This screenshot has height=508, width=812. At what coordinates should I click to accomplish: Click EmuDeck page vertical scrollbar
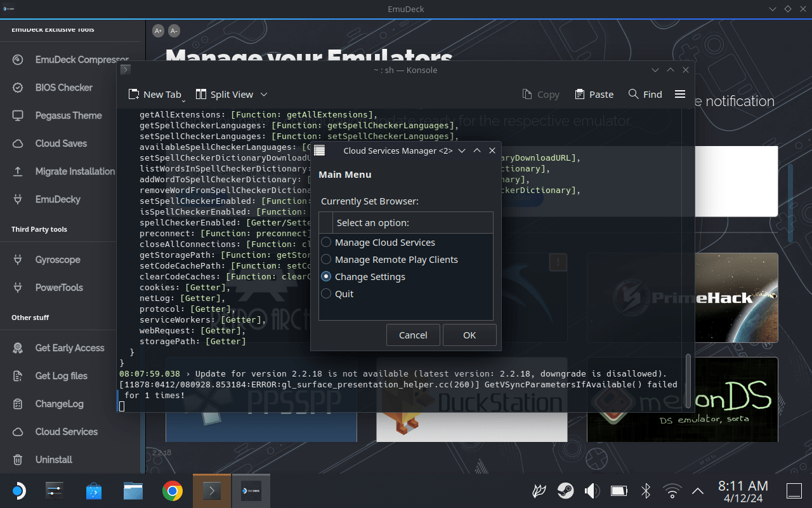[x=790, y=203]
